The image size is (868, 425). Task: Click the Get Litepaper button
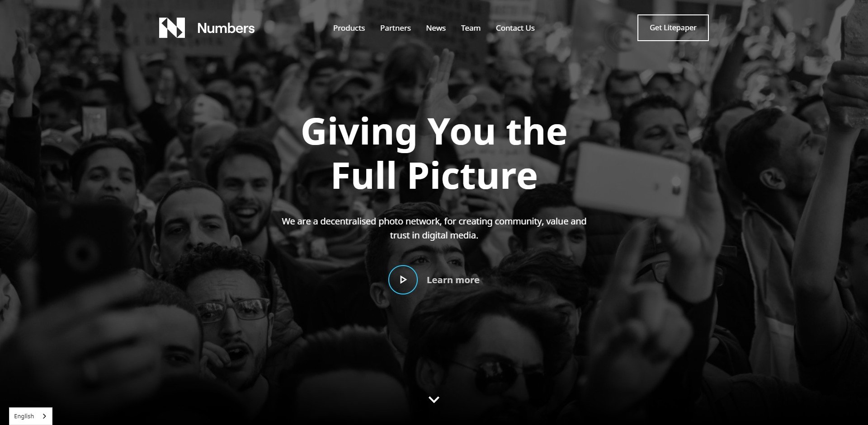point(673,28)
